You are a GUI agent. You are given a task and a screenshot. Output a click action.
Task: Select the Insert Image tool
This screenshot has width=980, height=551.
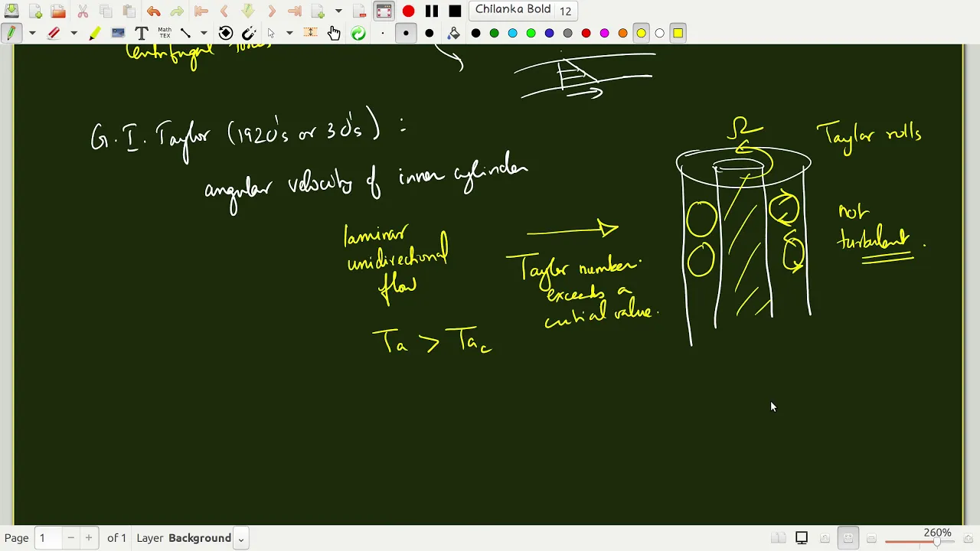tap(118, 33)
